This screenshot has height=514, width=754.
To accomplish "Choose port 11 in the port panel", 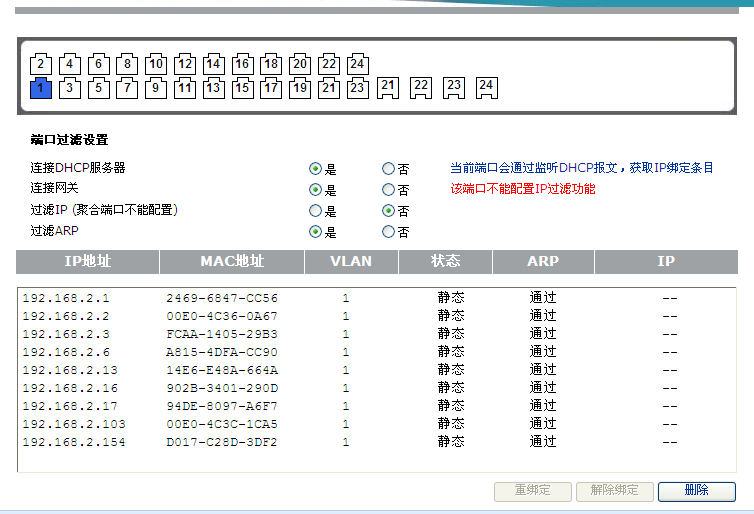I will [185, 88].
